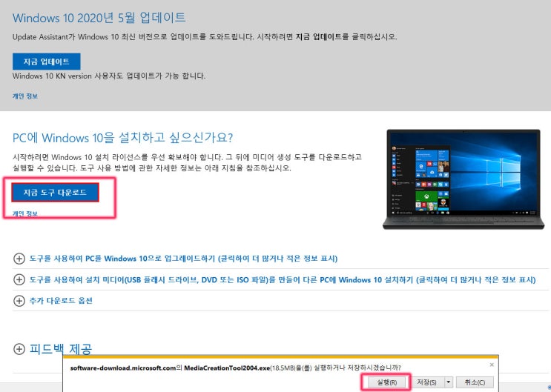Click the 지금 도구 다운로드 button
This screenshot has width=551, height=392.
[55, 193]
